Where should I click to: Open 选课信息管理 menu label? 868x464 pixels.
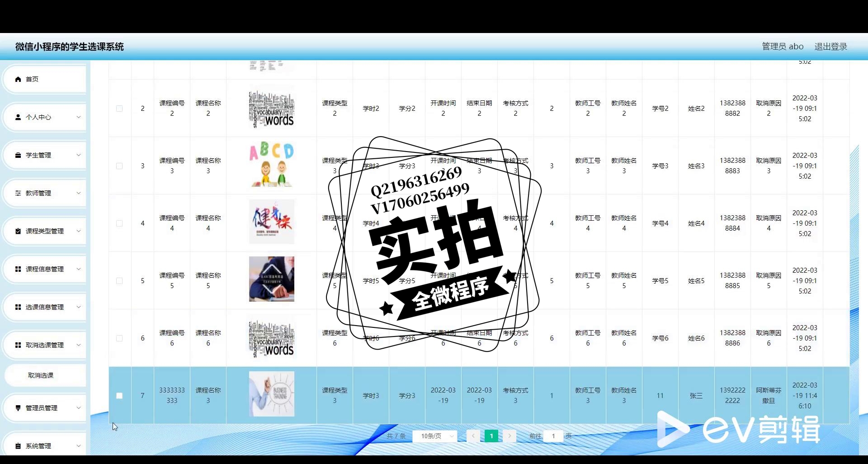(x=45, y=307)
